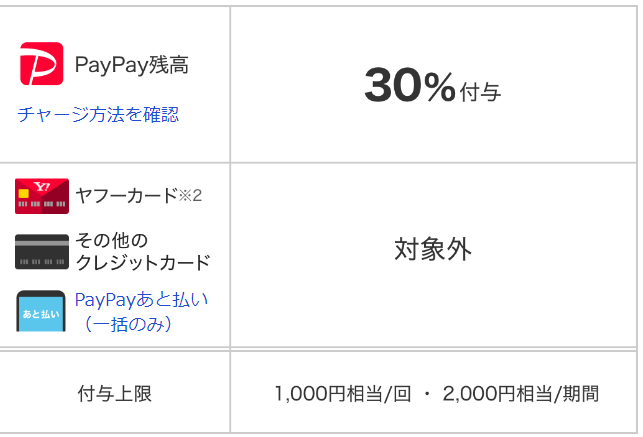Click the 対象外 text
The height and width of the screenshot is (437, 643).
pos(433,249)
